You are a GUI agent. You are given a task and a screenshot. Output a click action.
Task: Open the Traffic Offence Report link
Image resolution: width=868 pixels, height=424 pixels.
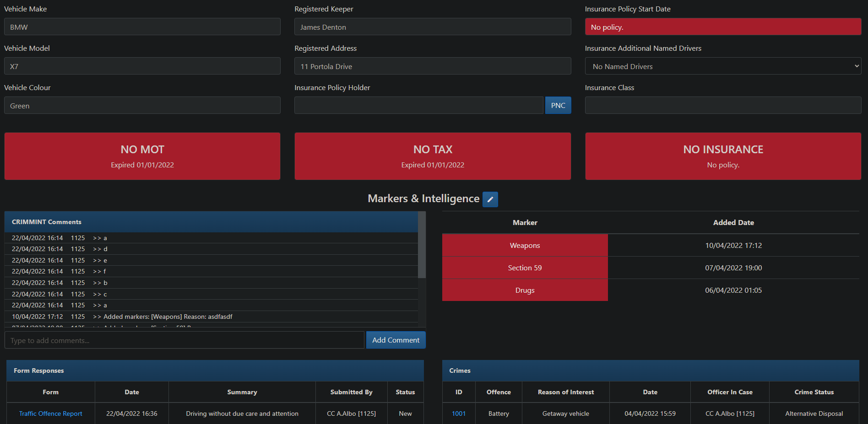[50, 413]
